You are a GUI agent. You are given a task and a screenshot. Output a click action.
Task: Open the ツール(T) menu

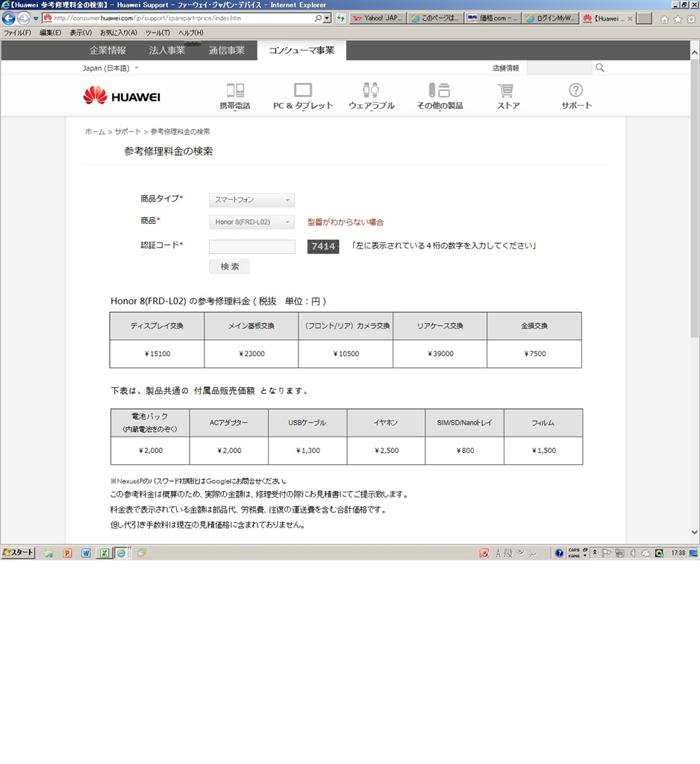(157, 33)
